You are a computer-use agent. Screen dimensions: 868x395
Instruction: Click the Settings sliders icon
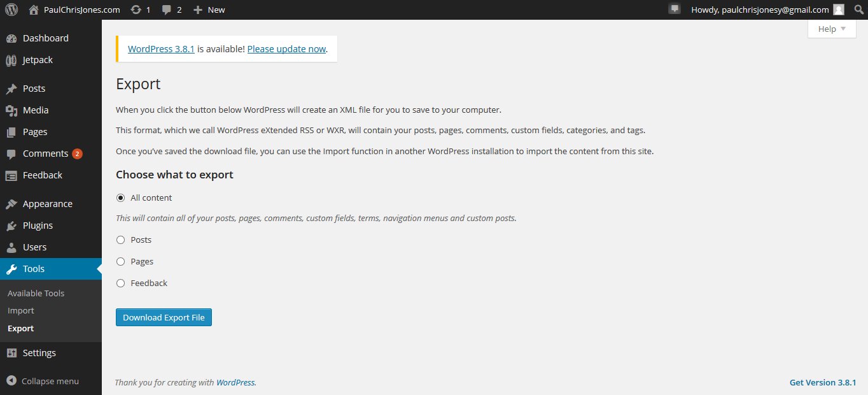11,353
